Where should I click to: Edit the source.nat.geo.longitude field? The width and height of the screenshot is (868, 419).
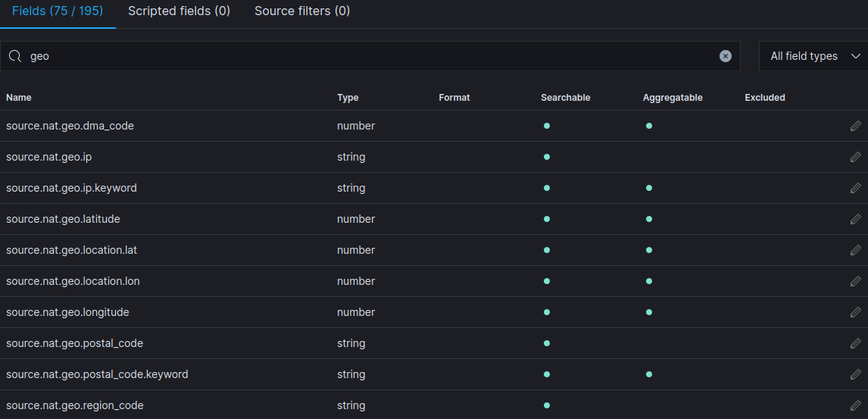(855, 312)
